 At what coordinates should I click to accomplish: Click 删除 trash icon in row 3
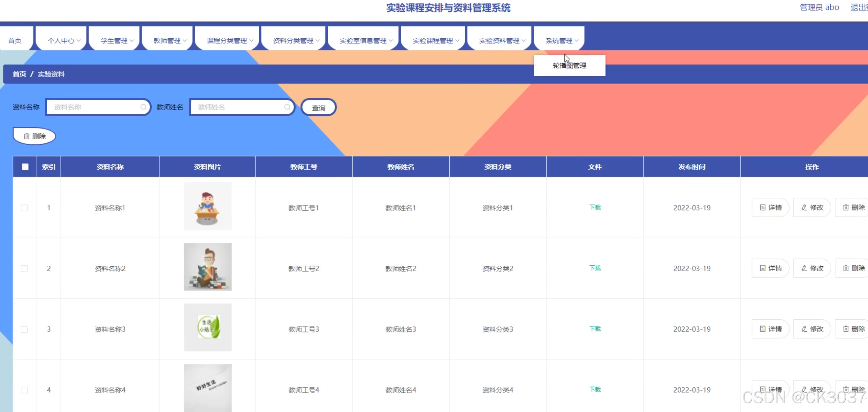846,329
